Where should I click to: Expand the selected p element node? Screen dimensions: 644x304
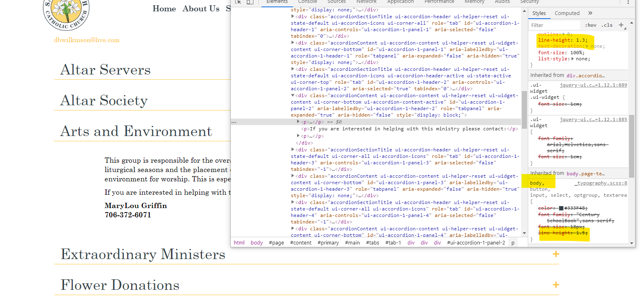(298, 122)
